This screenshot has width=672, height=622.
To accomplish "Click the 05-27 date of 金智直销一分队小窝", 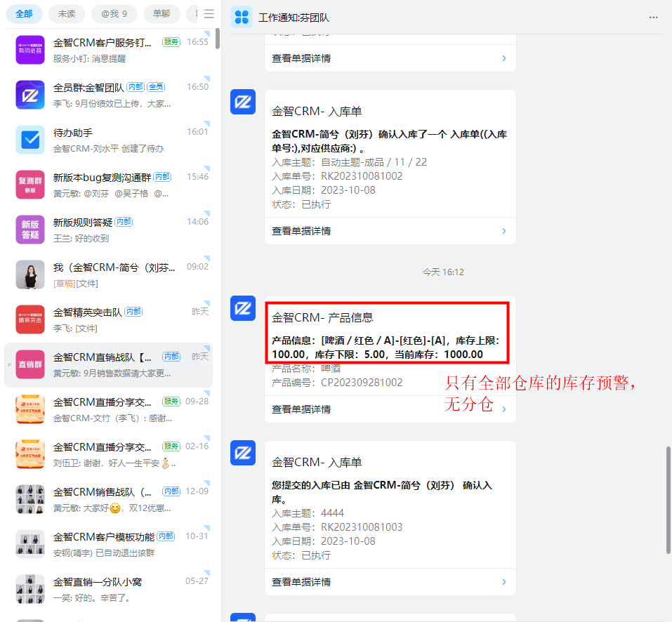I will click(197, 581).
